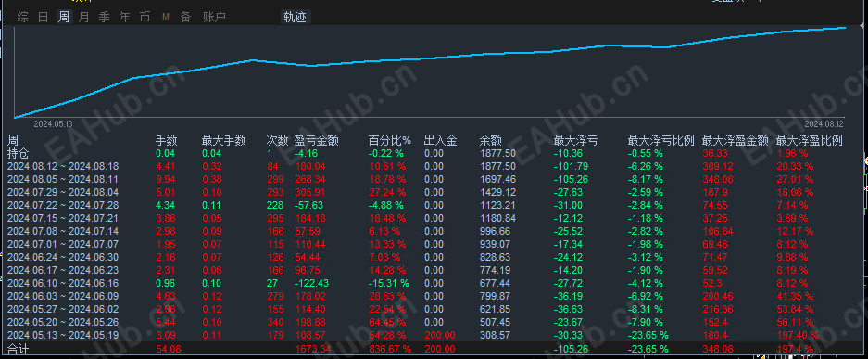Click the 余额 column header

click(490, 141)
